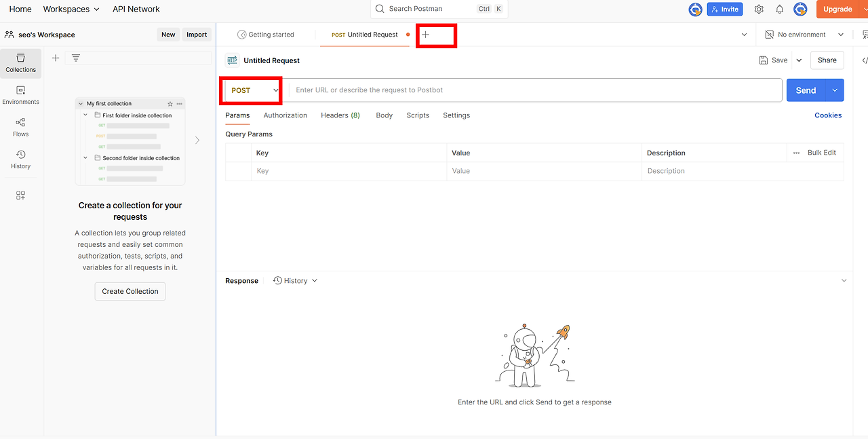Image resolution: width=868 pixels, height=439 pixels.
Task: Collapse the Response pane chevron
Action: (x=844, y=281)
